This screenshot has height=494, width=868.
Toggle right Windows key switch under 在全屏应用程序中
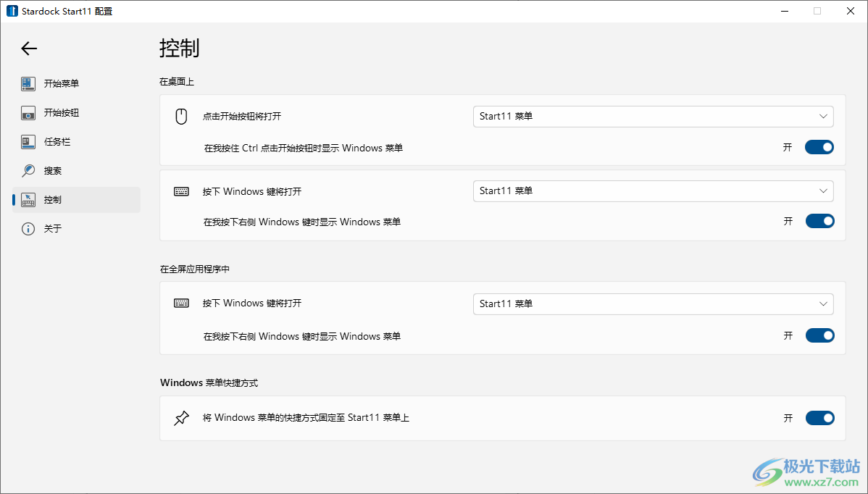819,336
